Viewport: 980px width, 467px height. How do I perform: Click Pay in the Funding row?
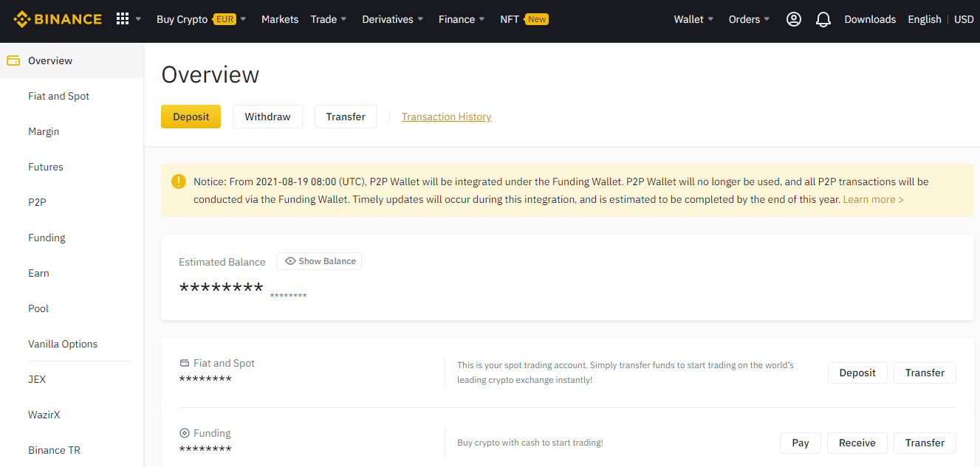[801, 443]
